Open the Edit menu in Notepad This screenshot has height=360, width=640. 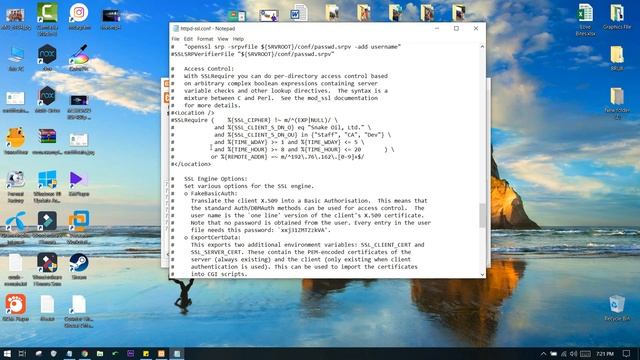[x=188, y=39]
